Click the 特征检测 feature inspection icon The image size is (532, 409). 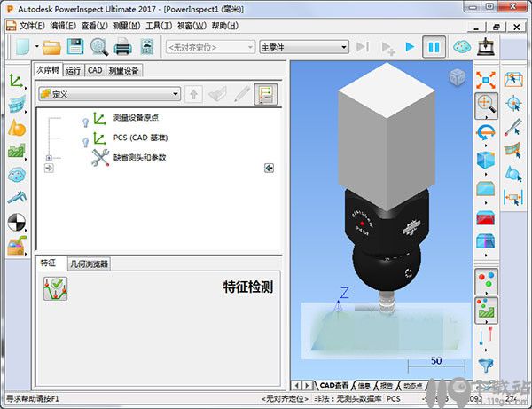click(x=55, y=289)
